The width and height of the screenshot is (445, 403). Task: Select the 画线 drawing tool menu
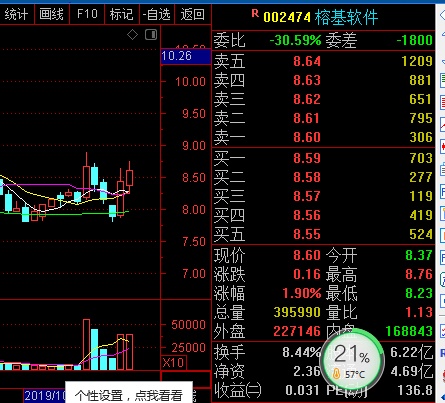pos(51,14)
